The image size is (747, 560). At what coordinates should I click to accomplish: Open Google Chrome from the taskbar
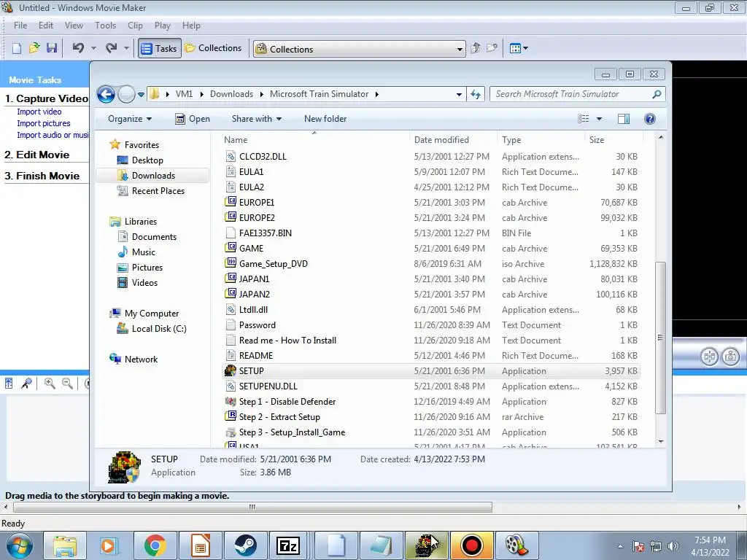(x=155, y=545)
